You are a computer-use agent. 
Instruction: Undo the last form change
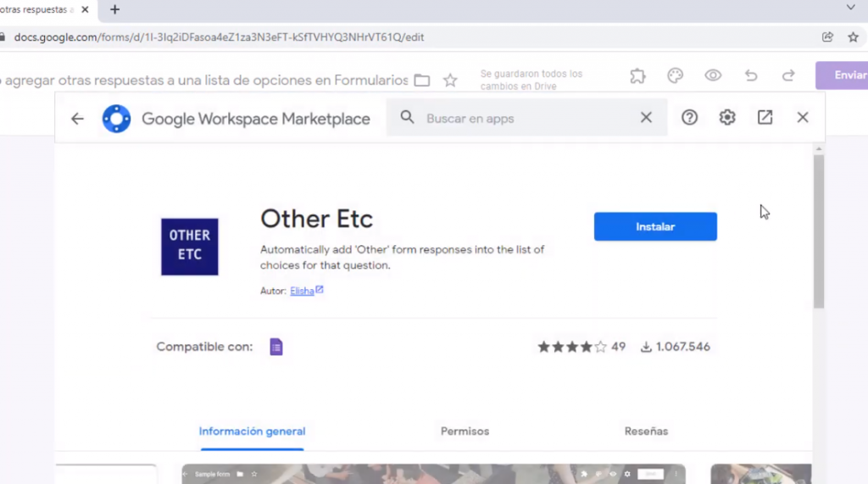click(x=751, y=75)
